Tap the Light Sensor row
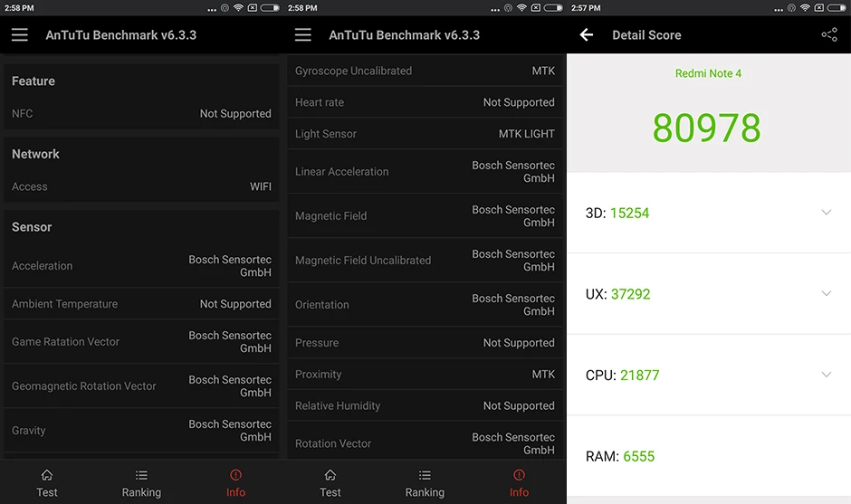The image size is (851, 504). pyautogui.click(x=425, y=133)
